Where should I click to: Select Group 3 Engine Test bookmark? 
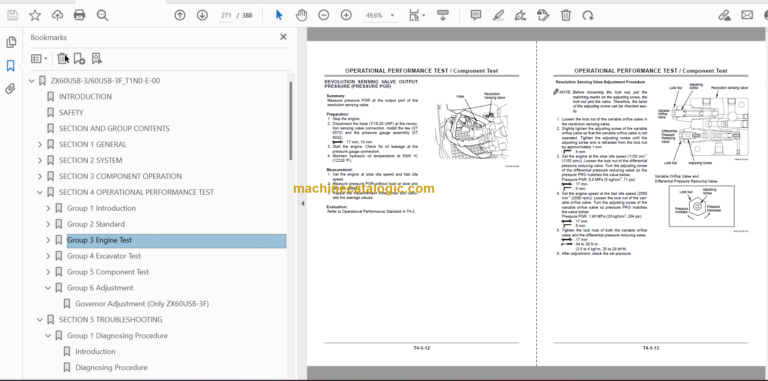tap(176, 240)
